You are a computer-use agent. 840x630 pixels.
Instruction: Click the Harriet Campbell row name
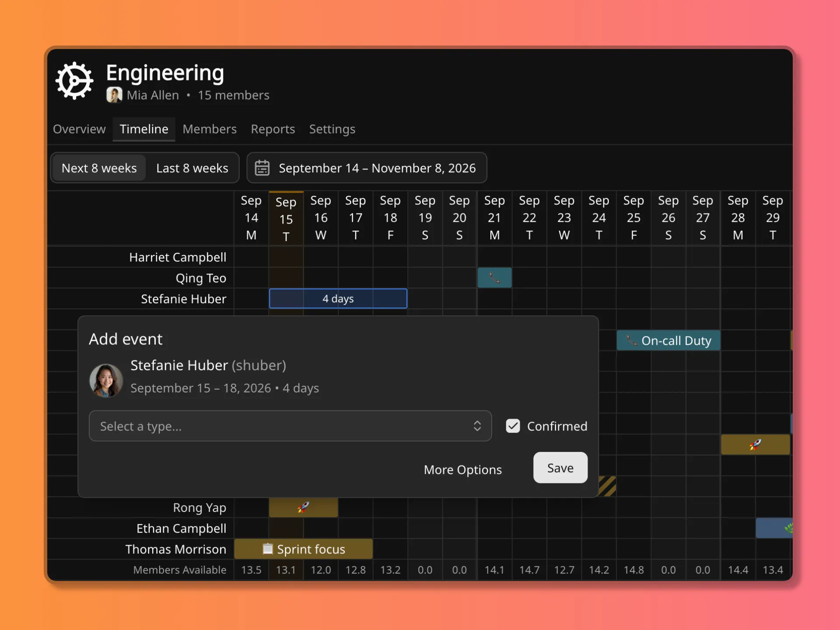point(178,257)
